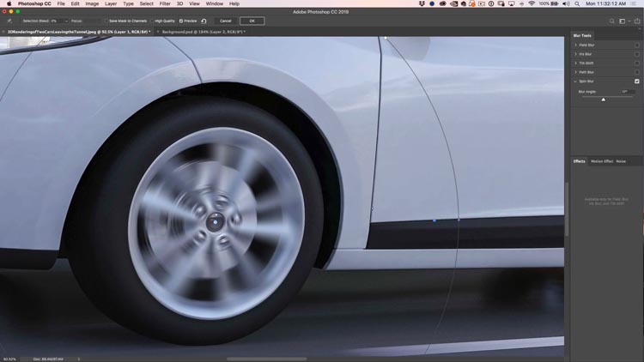Disable the Spin Blur checkbox

636,81
